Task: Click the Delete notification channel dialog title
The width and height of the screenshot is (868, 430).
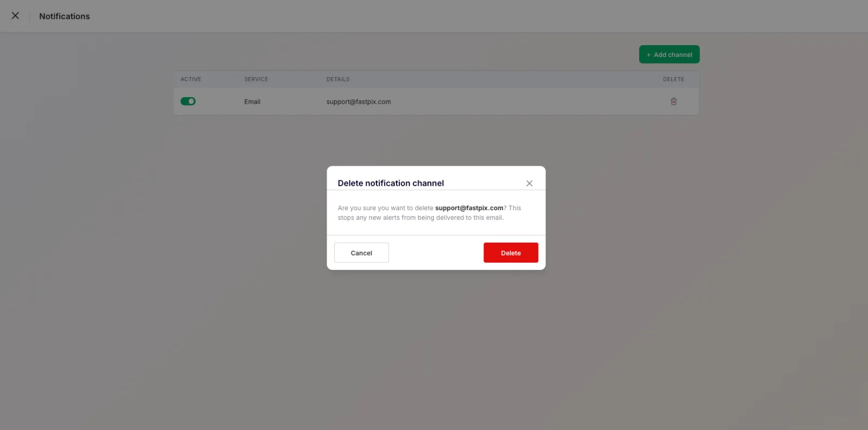Action: point(391,184)
